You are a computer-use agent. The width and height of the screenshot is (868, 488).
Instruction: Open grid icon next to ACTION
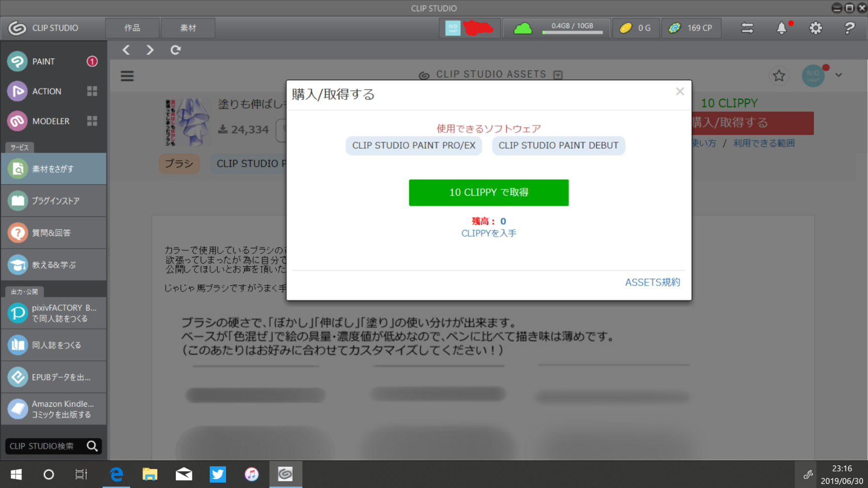click(x=92, y=91)
